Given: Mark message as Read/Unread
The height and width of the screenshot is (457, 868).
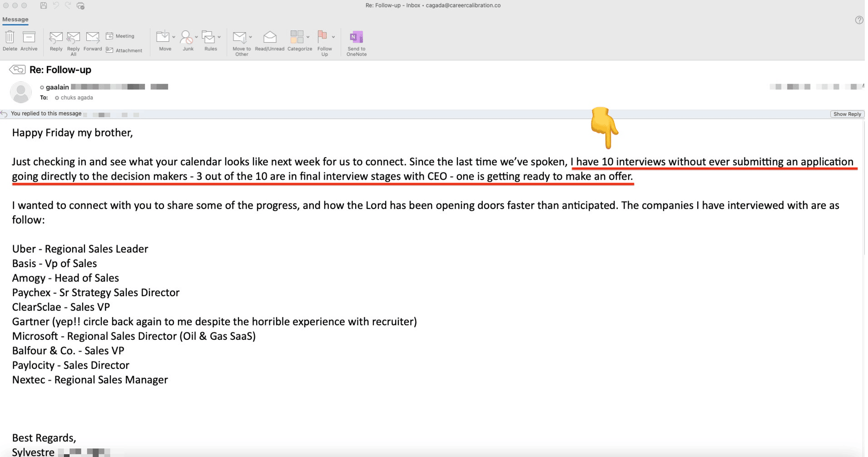Looking at the screenshot, I should 269,37.
